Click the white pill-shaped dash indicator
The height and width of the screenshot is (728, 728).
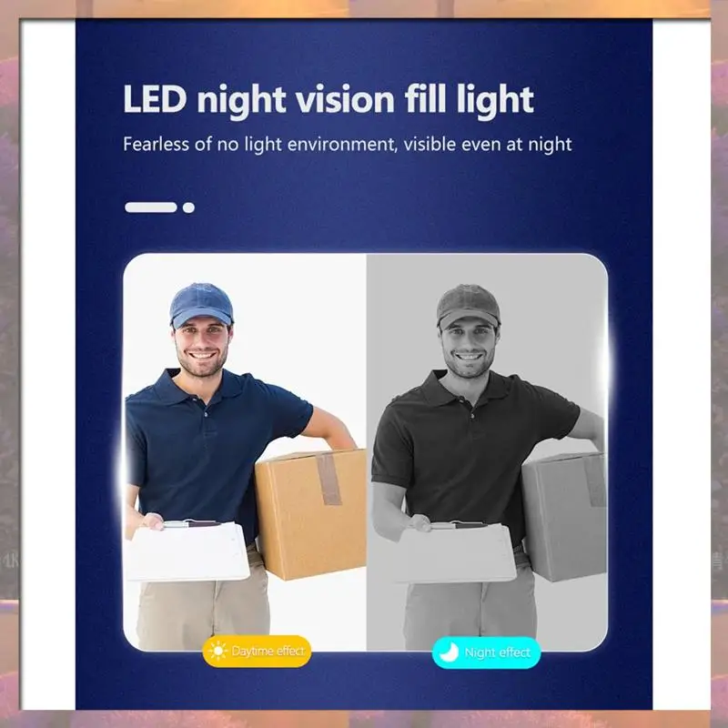(x=151, y=207)
